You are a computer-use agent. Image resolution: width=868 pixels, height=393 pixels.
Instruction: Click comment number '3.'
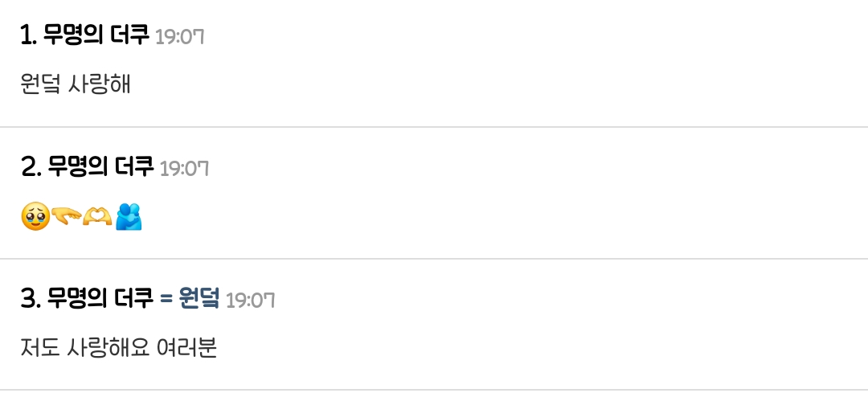click(x=31, y=299)
